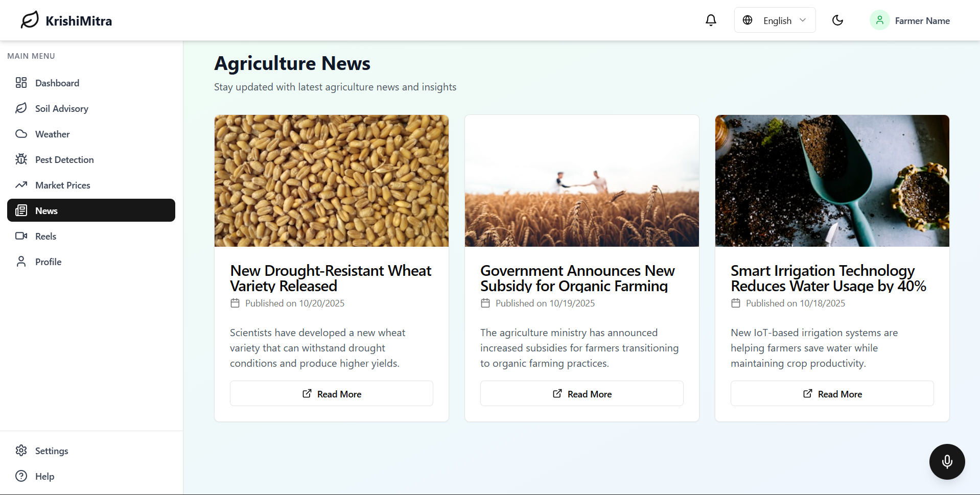The height and width of the screenshot is (495, 980).
Task: Read more about drought-resistant wheat
Action: (x=331, y=393)
